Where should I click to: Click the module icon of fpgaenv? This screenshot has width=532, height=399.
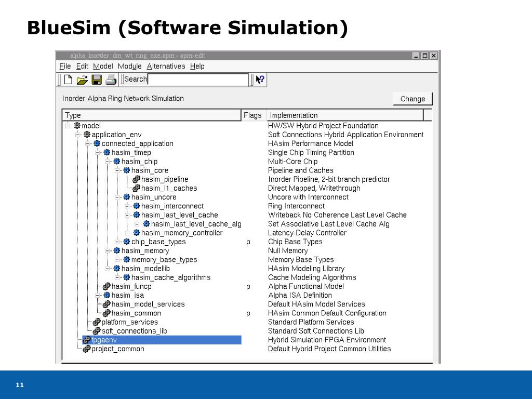(x=87, y=340)
